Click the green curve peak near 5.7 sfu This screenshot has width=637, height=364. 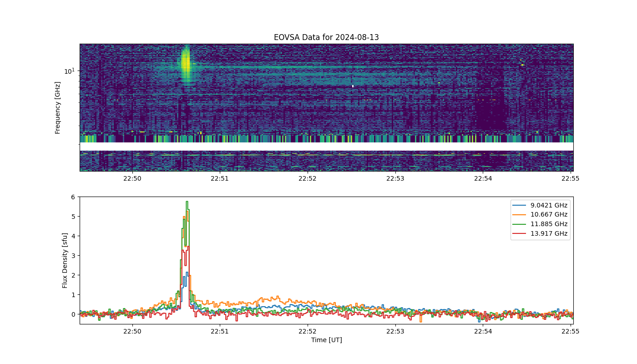pyautogui.click(x=187, y=202)
